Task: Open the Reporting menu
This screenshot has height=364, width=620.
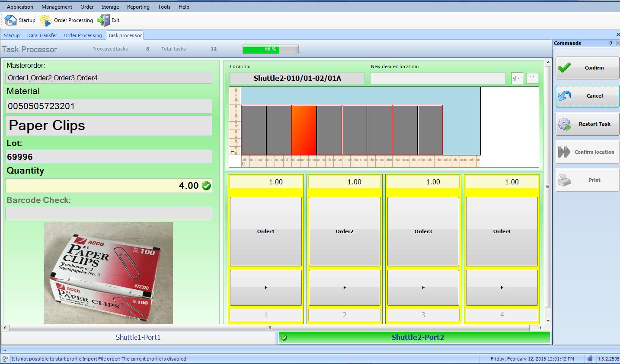Action: tap(138, 6)
